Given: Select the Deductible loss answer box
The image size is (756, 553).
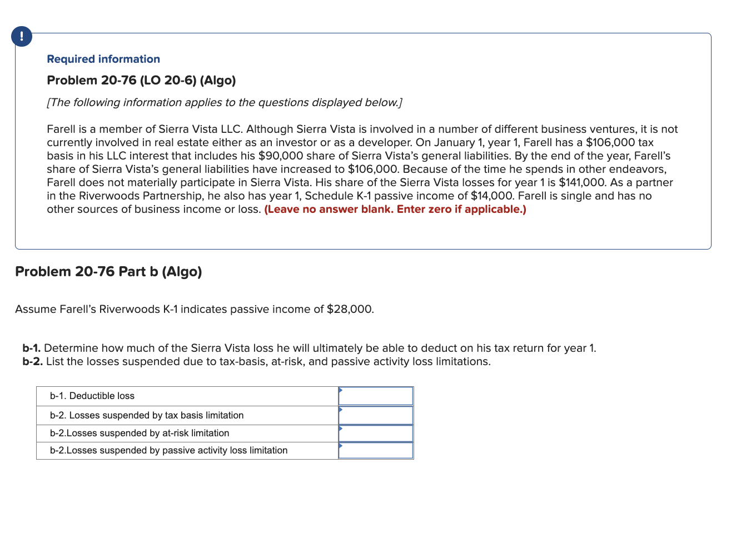Looking at the screenshot, I should (376, 396).
